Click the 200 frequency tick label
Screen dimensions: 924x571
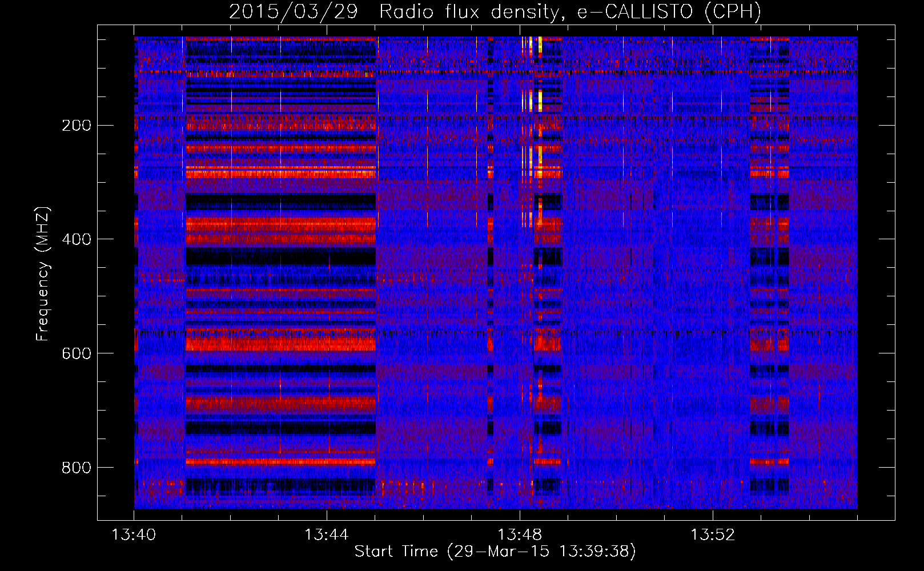coord(77,126)
